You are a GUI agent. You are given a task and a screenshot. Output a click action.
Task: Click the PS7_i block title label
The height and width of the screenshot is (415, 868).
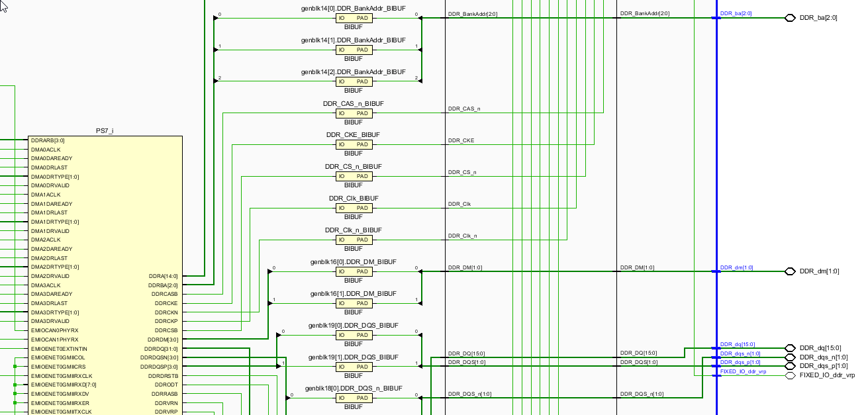105,131
